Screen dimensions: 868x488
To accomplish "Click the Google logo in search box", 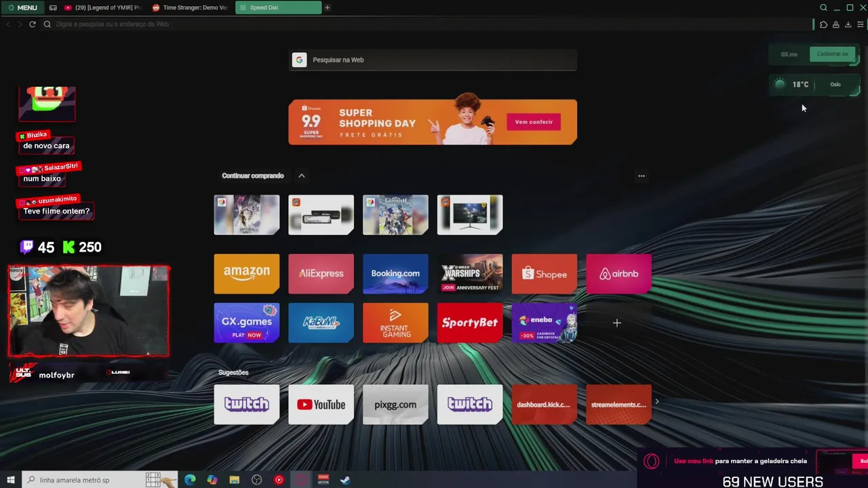I will (299, 60).
